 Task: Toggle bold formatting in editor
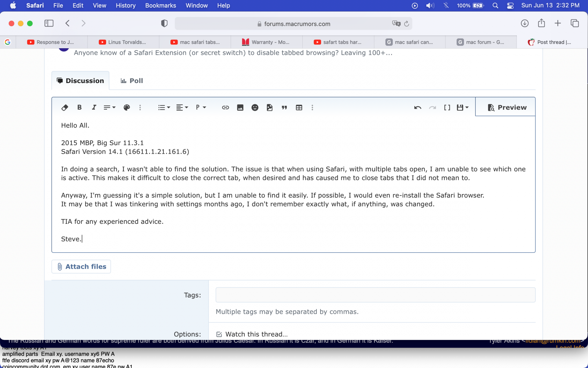pyautogui.click(x=79, y=107)
